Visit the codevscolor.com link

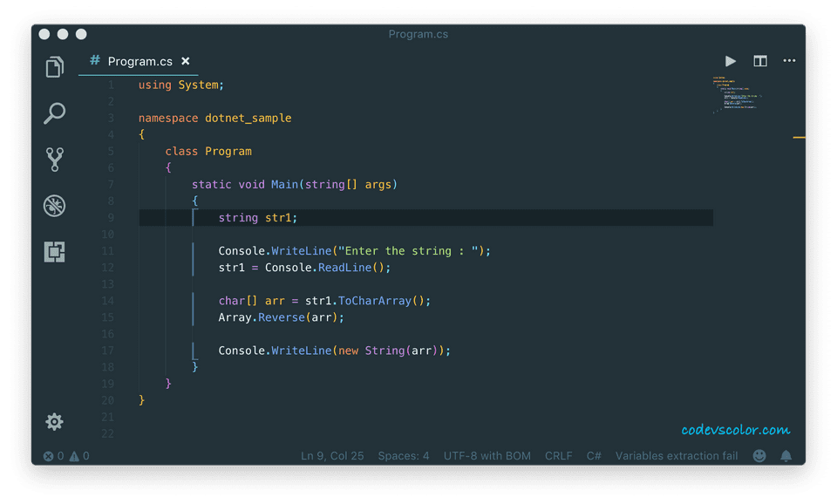pyautogui.click(x=738, y=428)
